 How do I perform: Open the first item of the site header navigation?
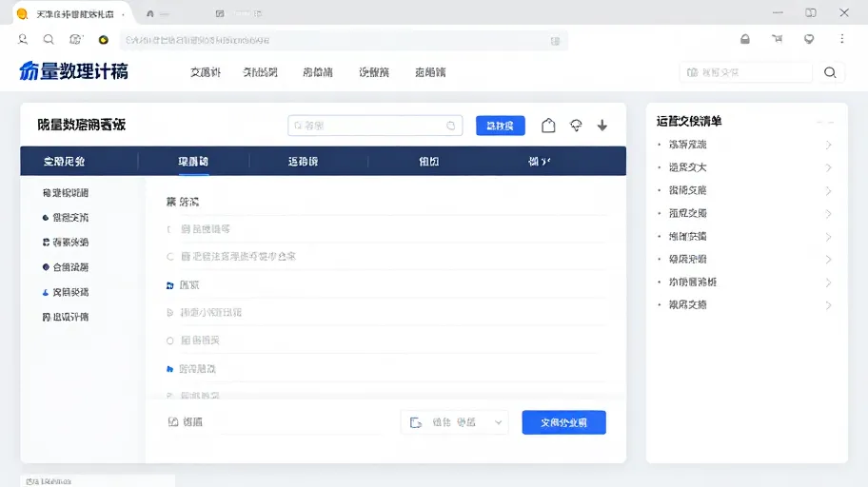pyautogui.click(x=206, y=72)
